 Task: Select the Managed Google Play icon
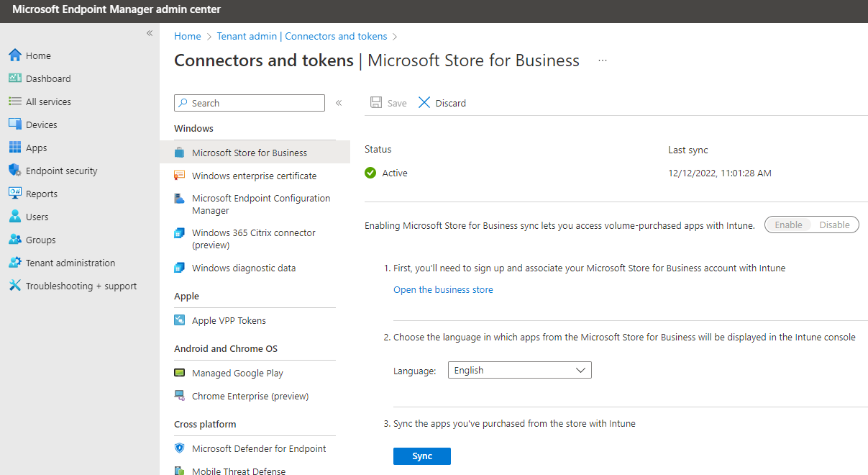tap(179, 372)
